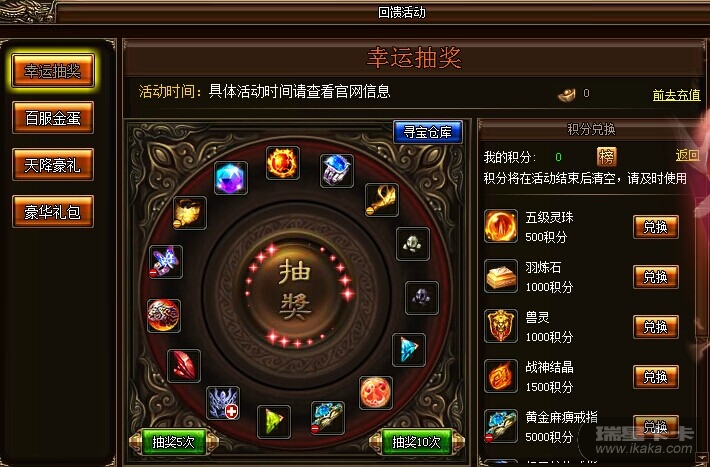The width and height of the screenshot is (710, 467).
Task: Open the 榜 ranking icon
Action: pyautogui.click(x=607, y=157)
